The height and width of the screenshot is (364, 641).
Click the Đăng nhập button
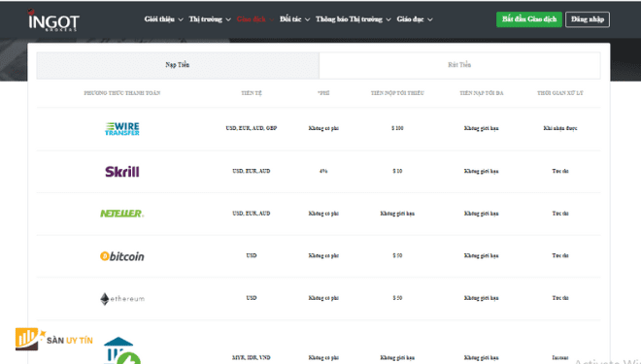coord(588,19)
